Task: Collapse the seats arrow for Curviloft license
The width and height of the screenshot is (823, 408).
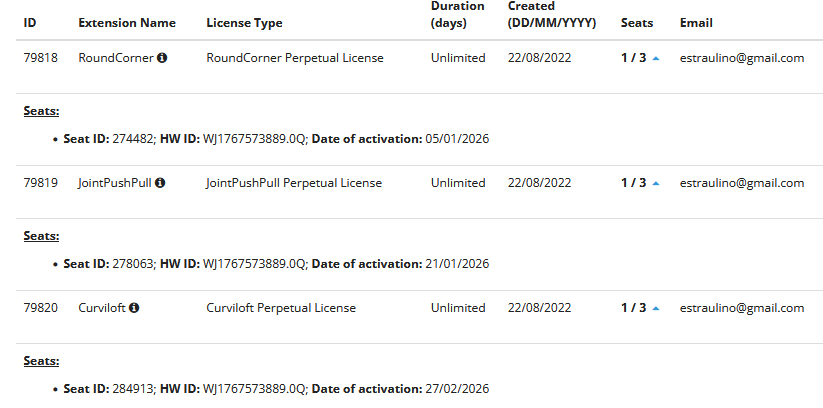Action: tap(655, 308)
